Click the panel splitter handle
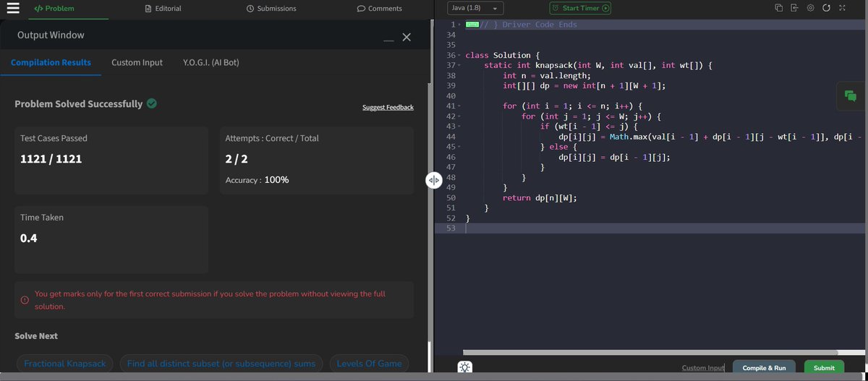Viewport: 868px width, 381px height. 433,180
